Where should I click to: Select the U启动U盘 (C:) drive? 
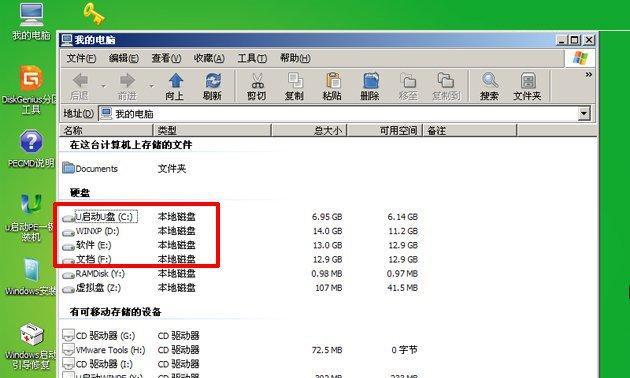tap(100, 217)
